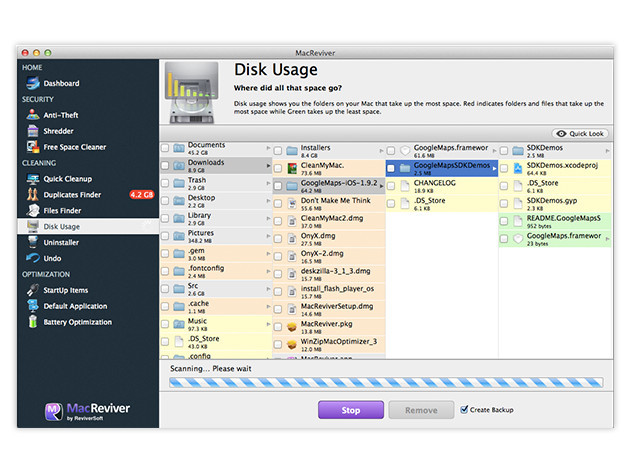Screen dimensions: 630x473
Task: Click the Free Space Cleaner icon
Action: coord(33,147)
